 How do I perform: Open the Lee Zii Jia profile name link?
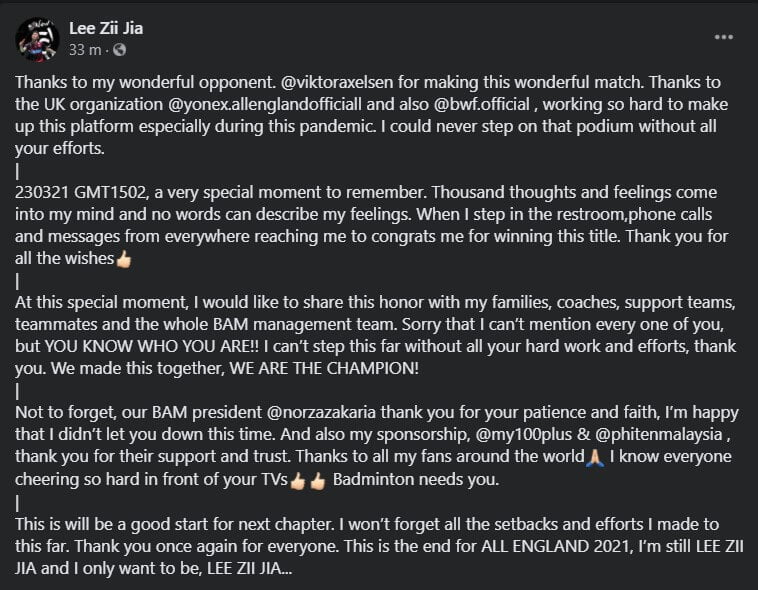point(106,28)
